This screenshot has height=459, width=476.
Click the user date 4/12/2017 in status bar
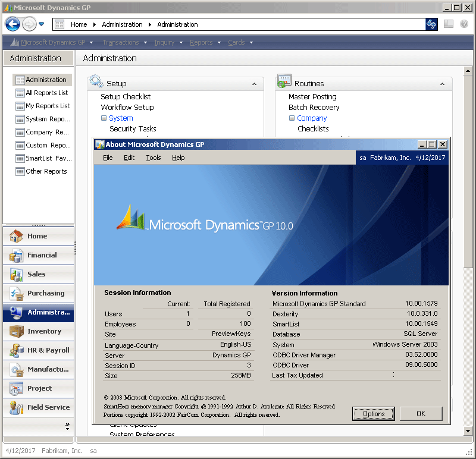tap(20, 451)
